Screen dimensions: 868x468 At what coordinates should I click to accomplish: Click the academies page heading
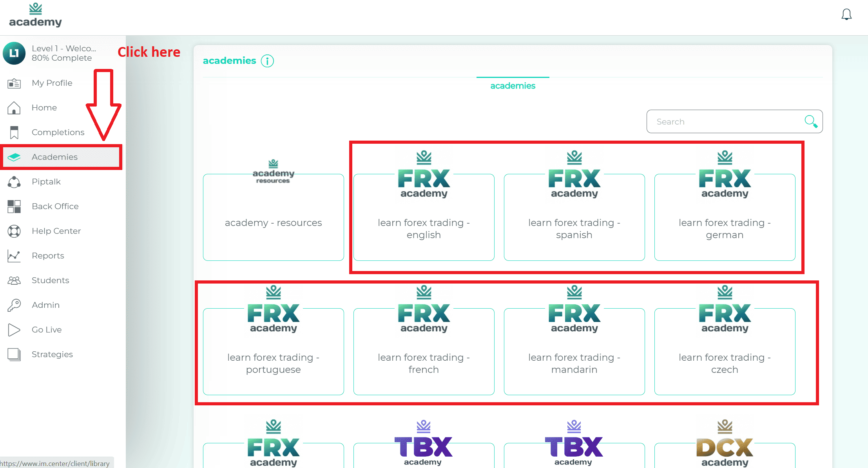coord(229,61)
